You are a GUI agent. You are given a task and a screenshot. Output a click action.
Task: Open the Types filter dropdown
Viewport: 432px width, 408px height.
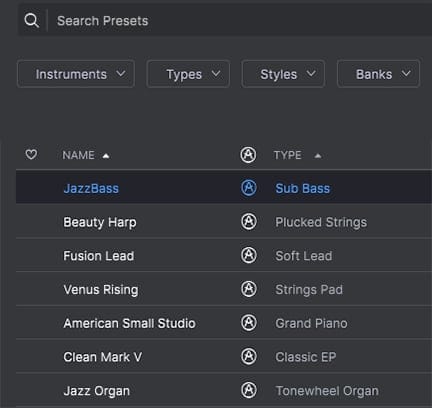[x=188, y=74]
